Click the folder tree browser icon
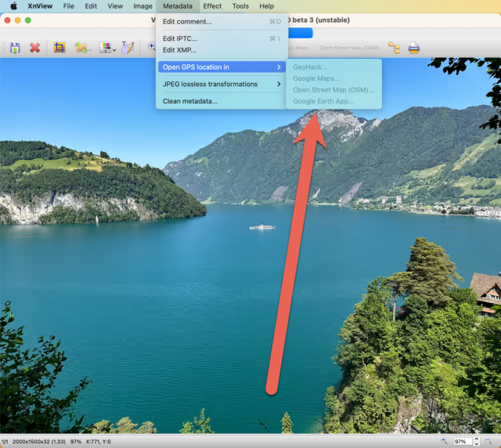Viewport: 501px width, 448px height. 395,48
